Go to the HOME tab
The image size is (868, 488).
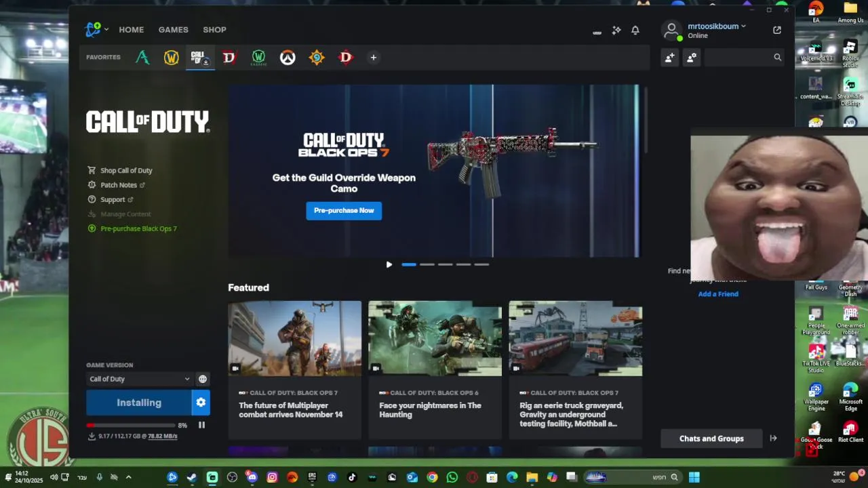pyautogui.click(x=132, y=30)
